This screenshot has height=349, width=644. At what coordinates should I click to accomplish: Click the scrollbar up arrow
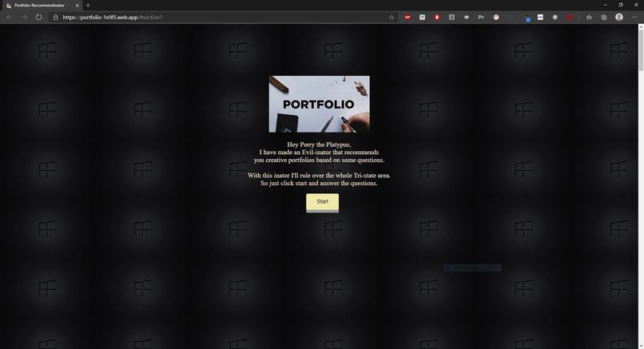641,26
